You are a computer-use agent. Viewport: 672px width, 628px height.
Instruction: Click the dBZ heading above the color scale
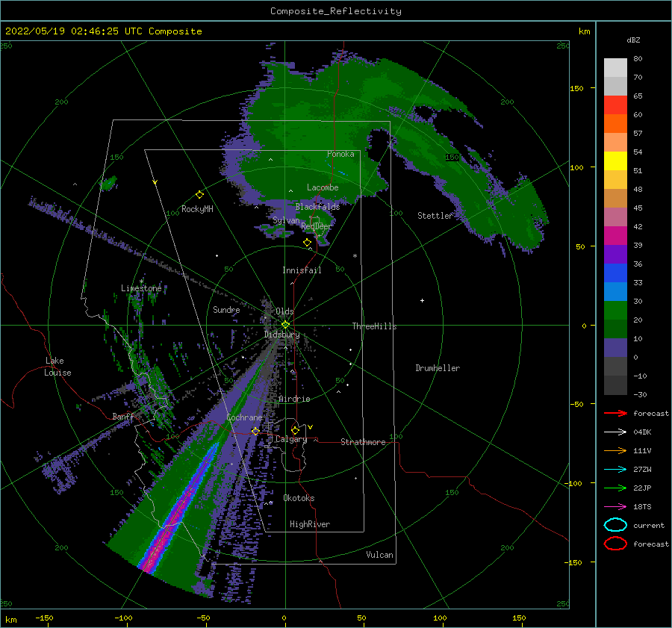point(633,40)
